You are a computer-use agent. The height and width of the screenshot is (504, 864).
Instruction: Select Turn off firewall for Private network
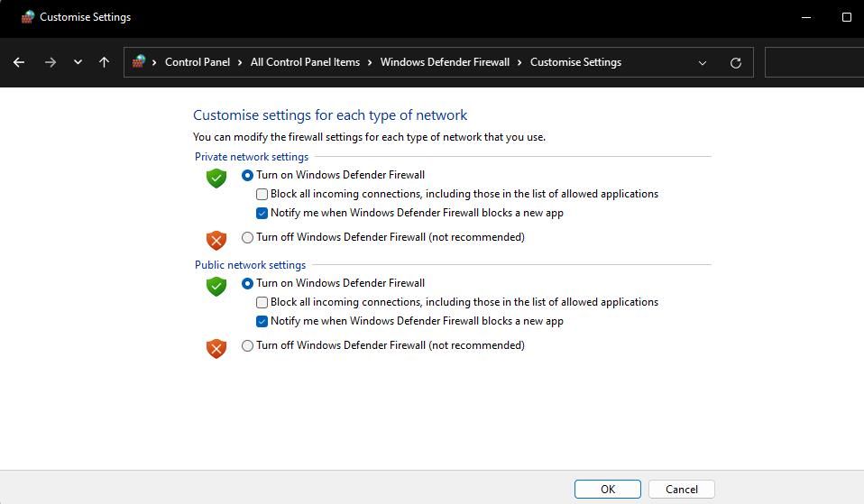pyautogui.click(x=248, y=238)
